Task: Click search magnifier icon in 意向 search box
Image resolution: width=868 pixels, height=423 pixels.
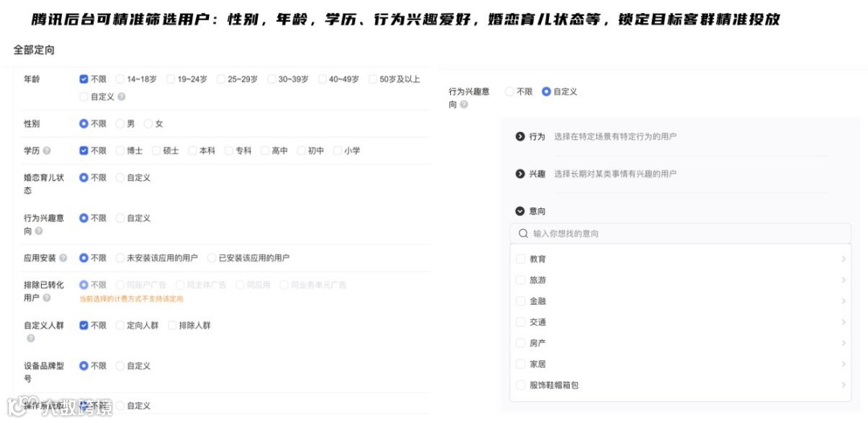Action: (523, 234)
